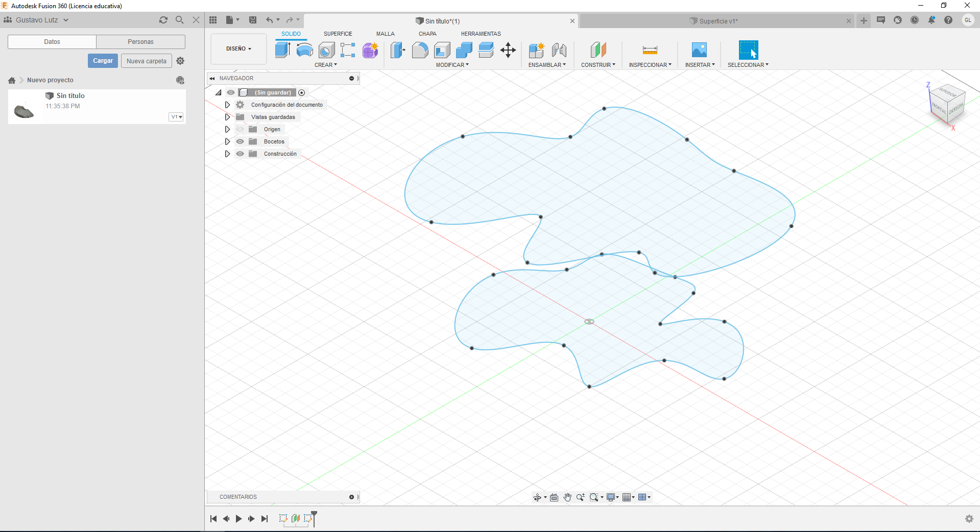Click the Construct plane icon
The image size is (980, 532).
click(598, 50)
